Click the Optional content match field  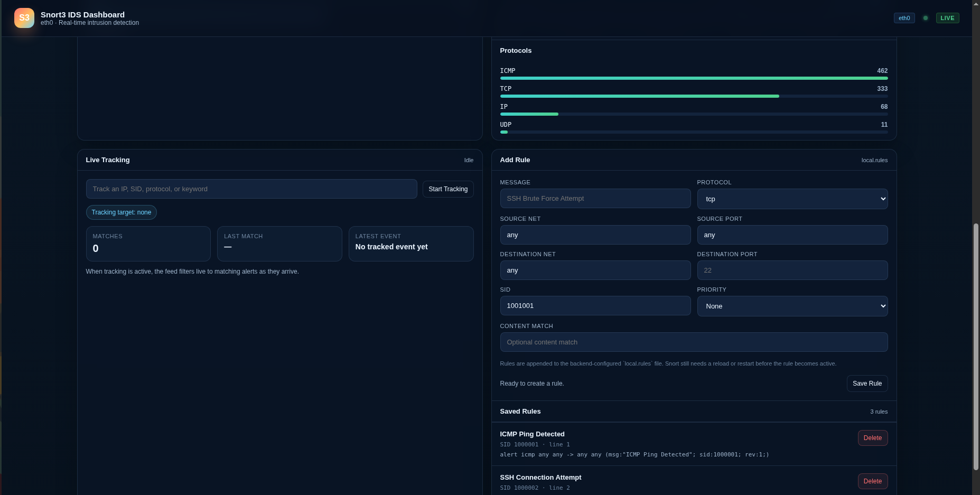(694, 342)
